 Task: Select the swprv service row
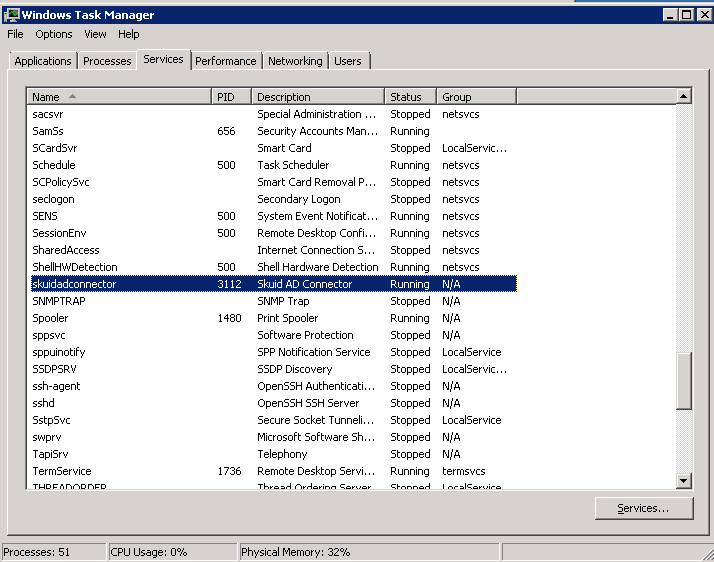point(274,437)
